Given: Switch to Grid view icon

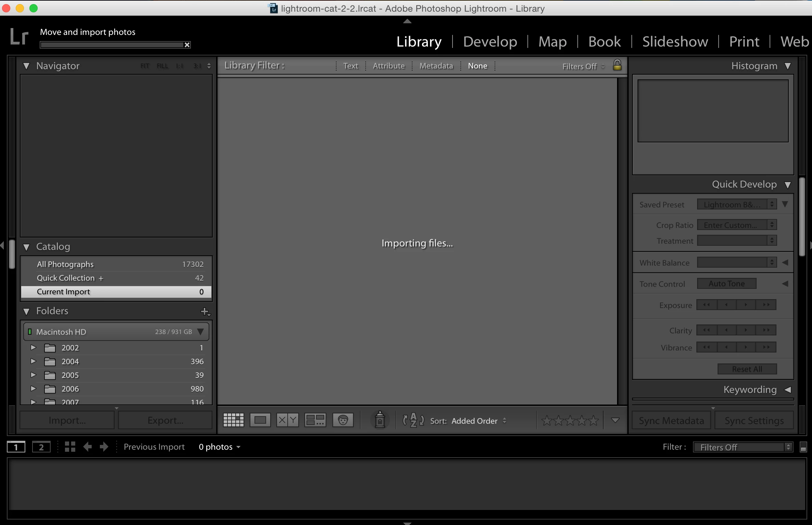Looking at the screenshot, I should (233, 420).
